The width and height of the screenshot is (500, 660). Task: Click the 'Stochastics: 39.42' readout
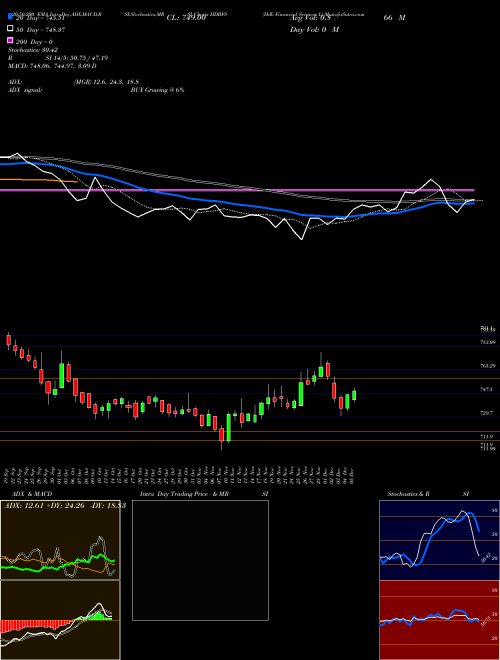click(x=33, y=50)
